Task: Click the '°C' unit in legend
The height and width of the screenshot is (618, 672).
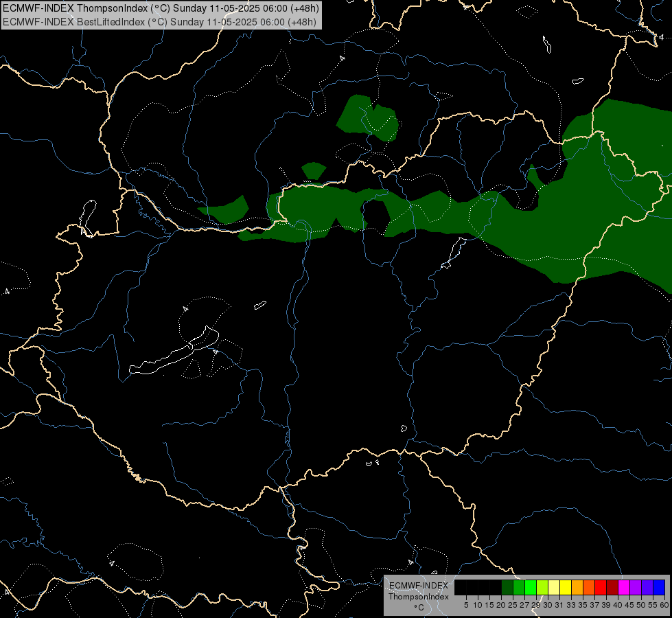Action: click(x=419, y=608)
